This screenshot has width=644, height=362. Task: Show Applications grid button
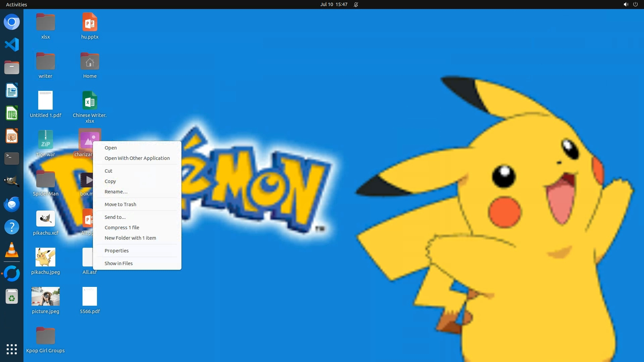pyautogui.click(x=12, y=349)
